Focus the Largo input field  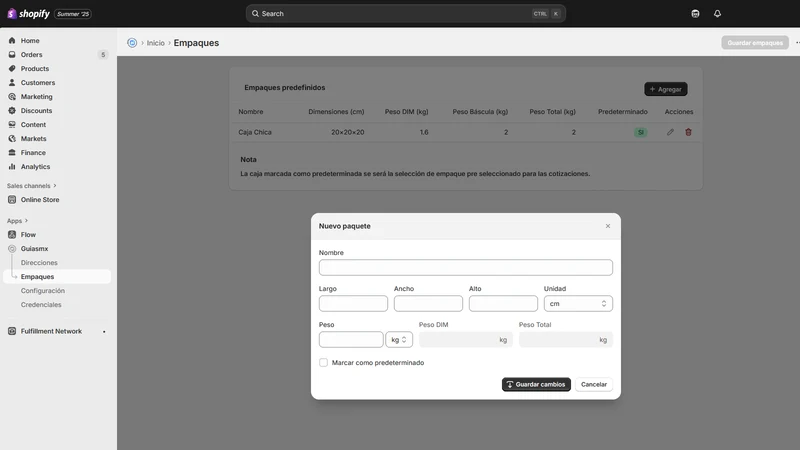[353, 304]
